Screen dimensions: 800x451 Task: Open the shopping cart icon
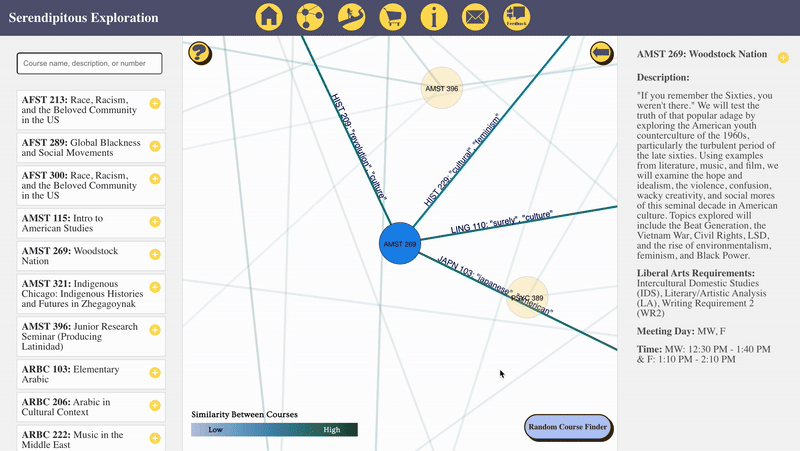point(393,17)
